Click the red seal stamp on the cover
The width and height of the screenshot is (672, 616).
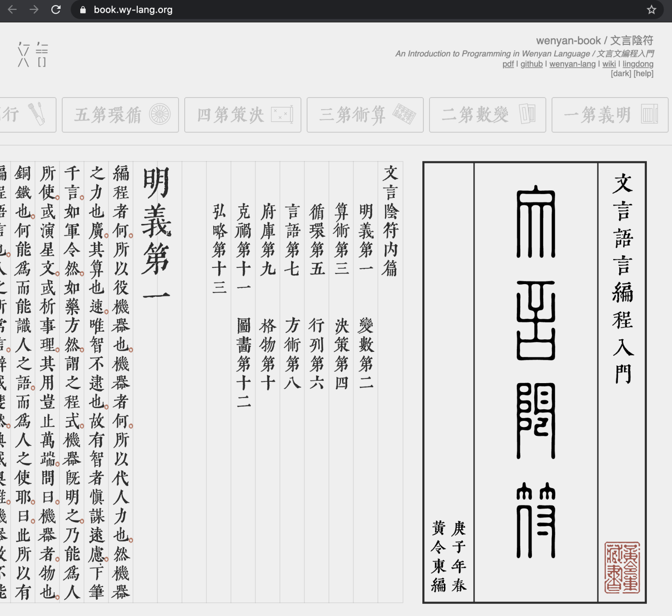622,567
